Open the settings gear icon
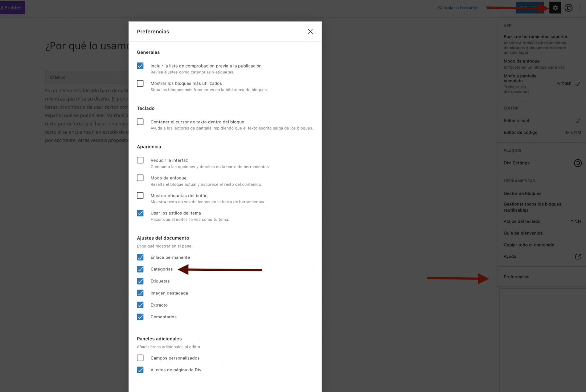 pyautogui.click(x=555, y=8)
